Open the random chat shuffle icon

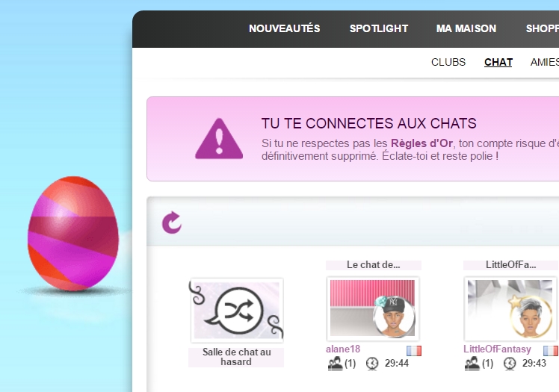tap(237, 311)
